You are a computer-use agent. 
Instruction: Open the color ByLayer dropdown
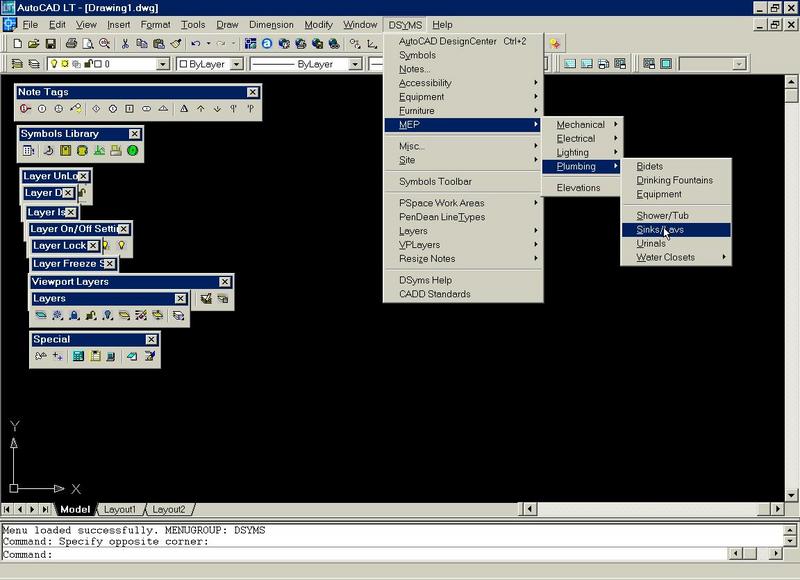(236, 64)
